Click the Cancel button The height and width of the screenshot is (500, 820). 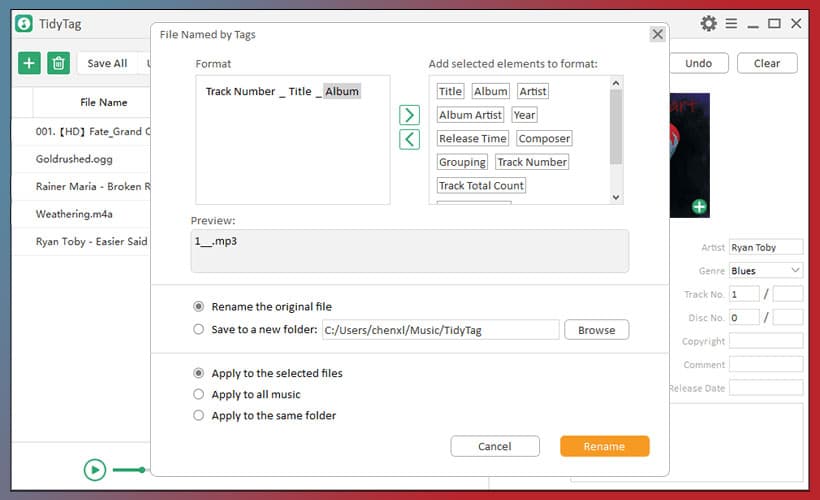(495, 447)
